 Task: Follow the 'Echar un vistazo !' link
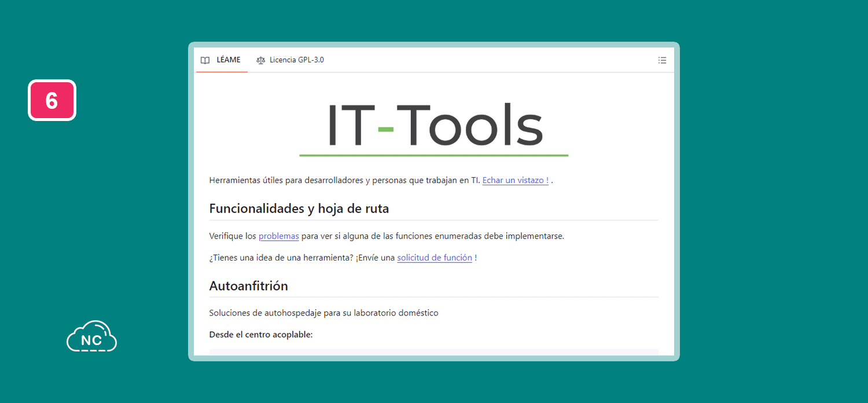pyautogui.click(x=516, y=180)
